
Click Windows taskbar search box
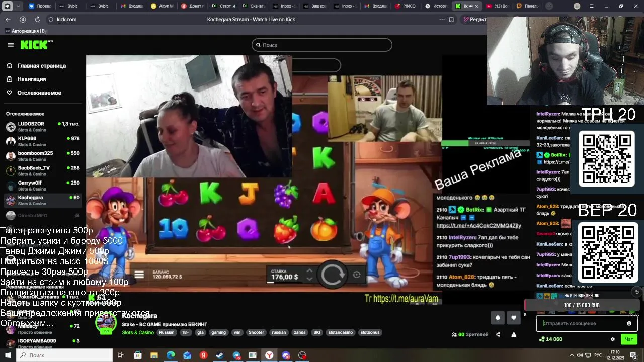click(x=64, y=355)
